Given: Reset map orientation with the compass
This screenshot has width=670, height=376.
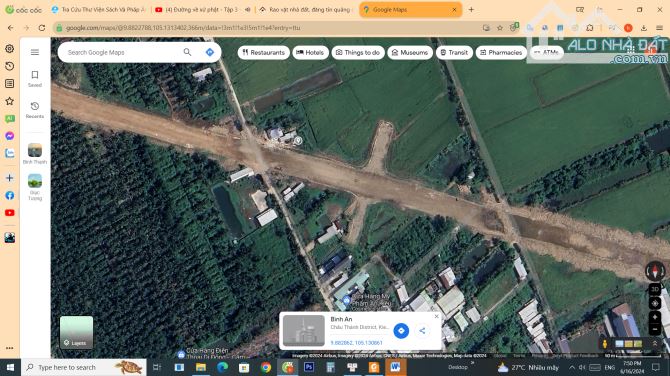Looking at the screenshot, I should tap(655, 270).
